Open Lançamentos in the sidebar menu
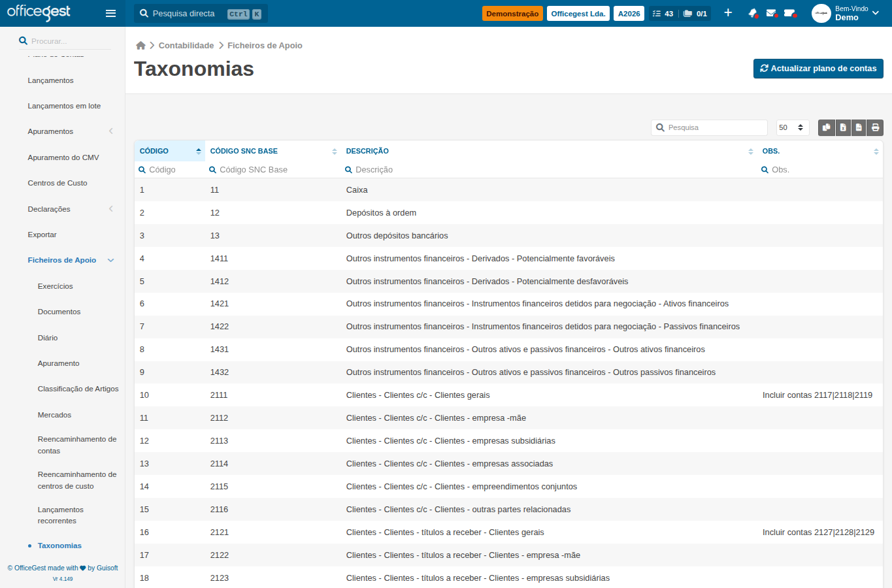The height and width of the screenshot is (588, 892). 50,80
